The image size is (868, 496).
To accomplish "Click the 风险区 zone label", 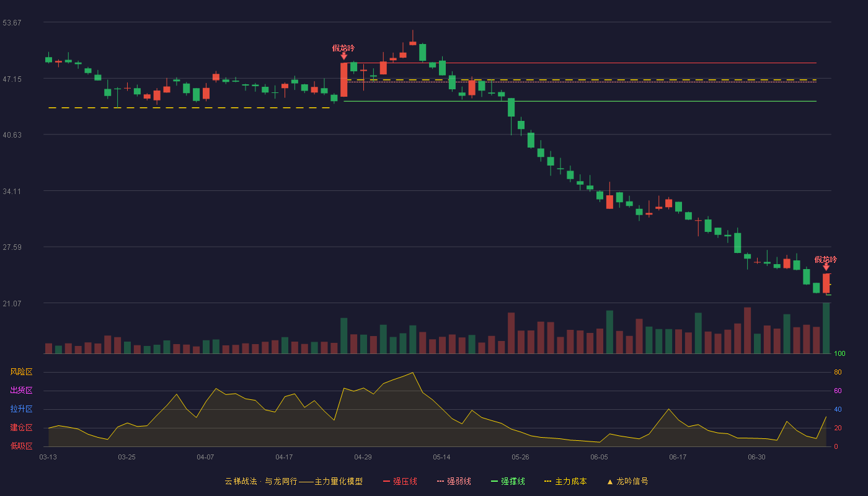I will coord(21,372).
